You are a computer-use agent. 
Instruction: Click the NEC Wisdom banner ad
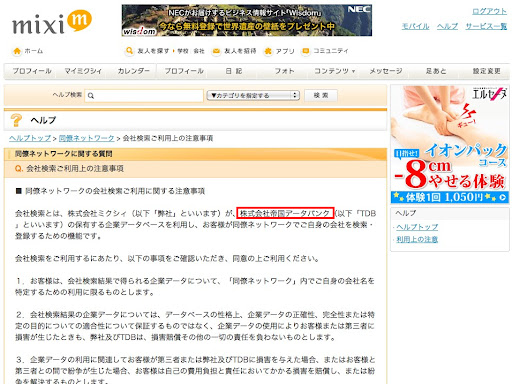click(247, 20)
